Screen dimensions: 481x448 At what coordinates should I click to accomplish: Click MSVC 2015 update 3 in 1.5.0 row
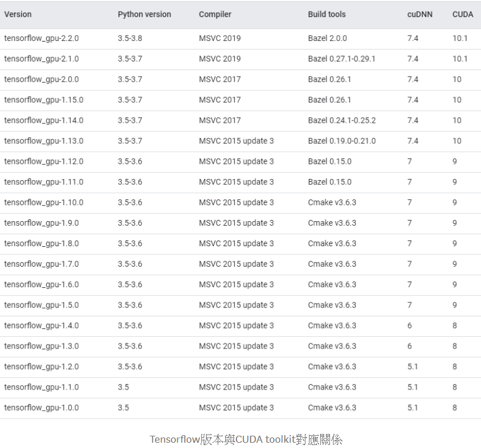[236, 305]
